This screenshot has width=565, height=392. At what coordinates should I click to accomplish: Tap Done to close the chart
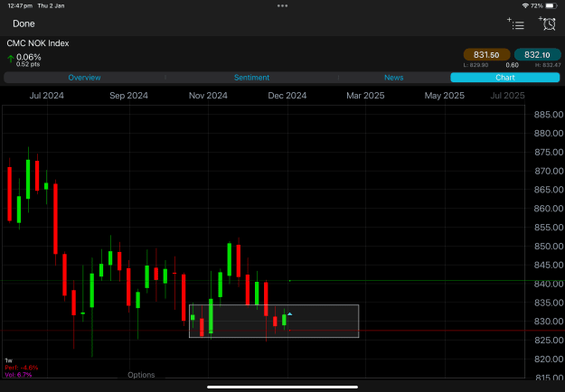tap(24, 23)
